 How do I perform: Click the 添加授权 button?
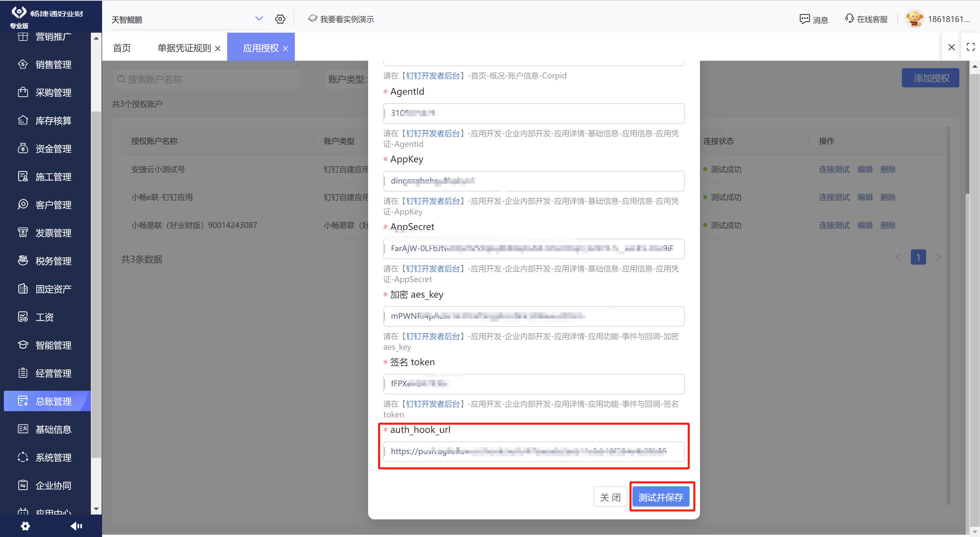pos(930,78)
